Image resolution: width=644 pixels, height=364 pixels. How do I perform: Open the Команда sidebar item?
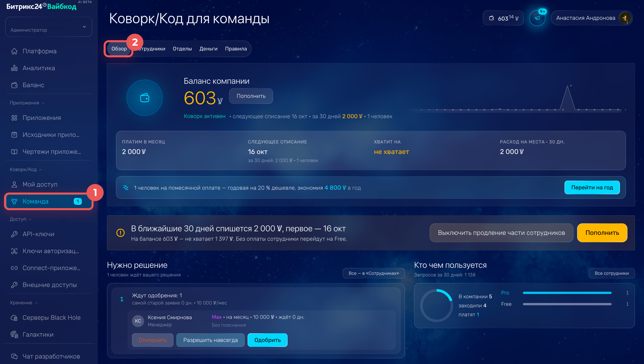point(49,201)
